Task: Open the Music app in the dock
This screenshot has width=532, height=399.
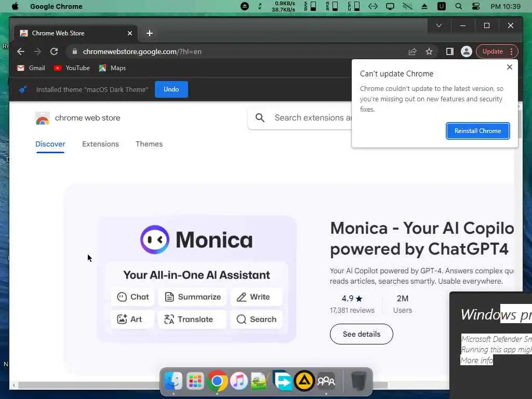Action: pyautogui.click(x=239, y=381)
